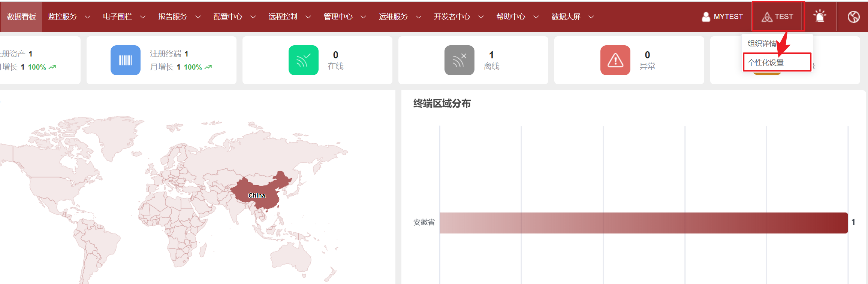Screen dimensions: 868x284
Task: Click the gray offline status icon
Action: 459,60
